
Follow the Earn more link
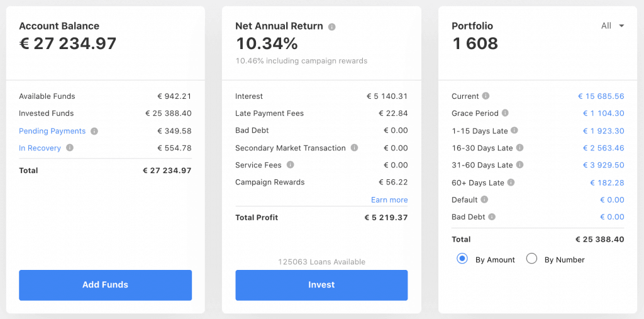coord(389,200)
